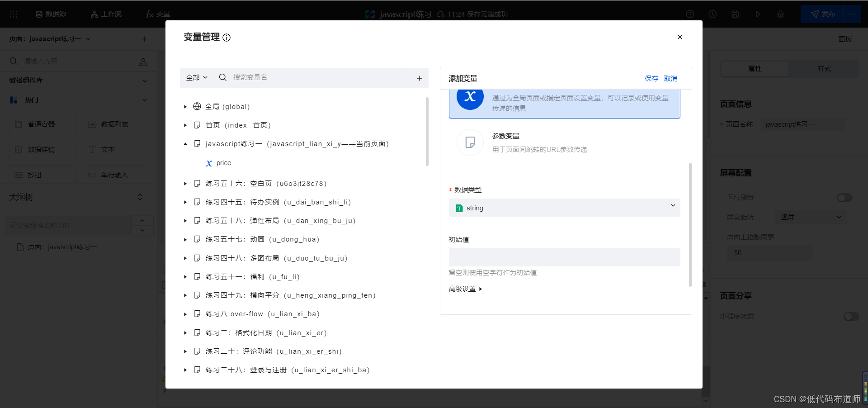868x408 pixels.
Task: Click the 参数变量 page icon
Action: (x=470, y=142)
